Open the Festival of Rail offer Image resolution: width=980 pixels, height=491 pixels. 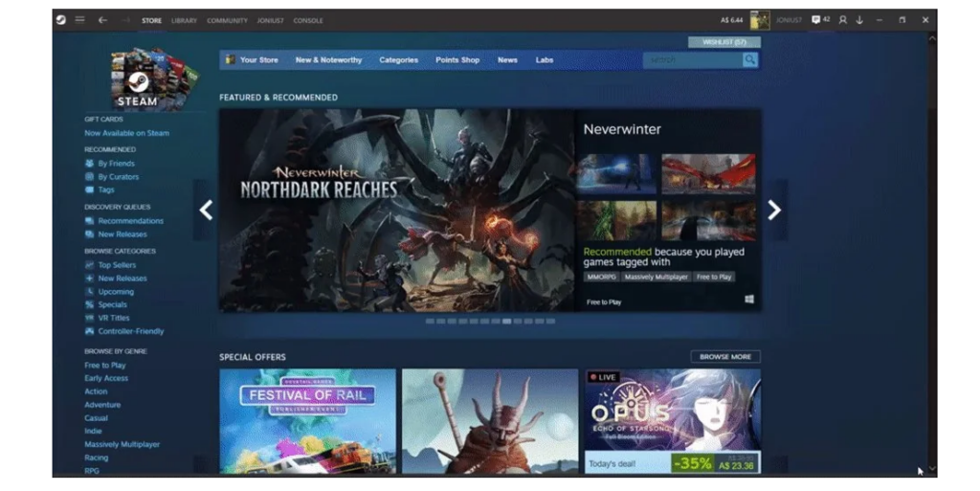coord(307,421)
